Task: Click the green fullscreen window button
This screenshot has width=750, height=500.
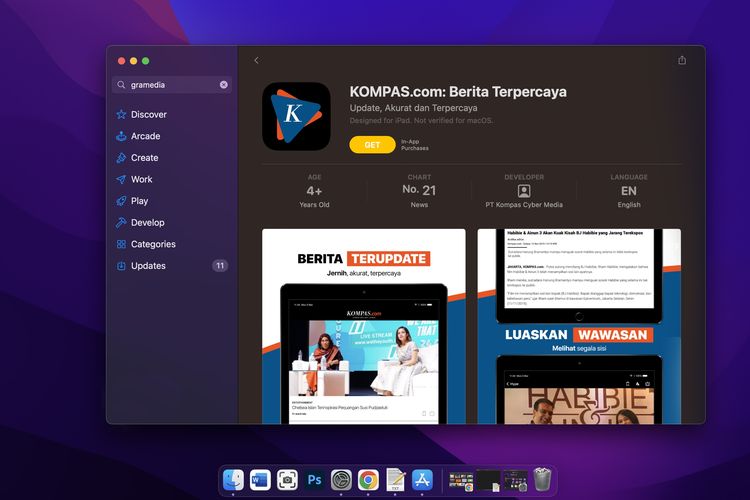Action: (145, 61)
